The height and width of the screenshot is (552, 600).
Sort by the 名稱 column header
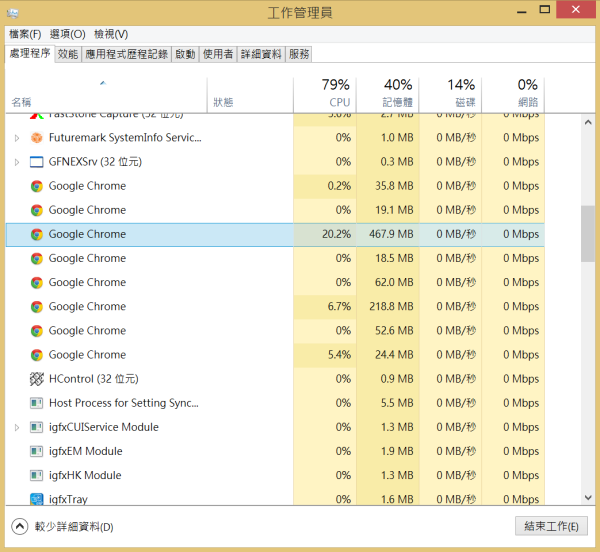[106, 95]
